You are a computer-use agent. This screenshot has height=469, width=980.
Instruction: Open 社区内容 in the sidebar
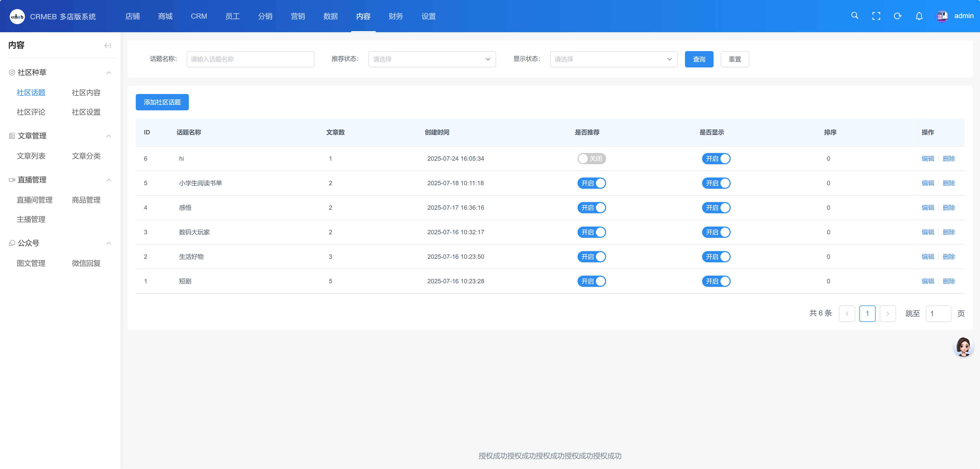[x=86, y=92]
